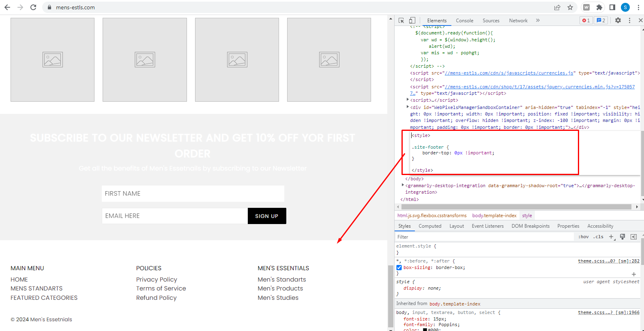Screen dimensions: 644x331
Task: Open the currencies.js script URL
Action: (x=509, y=73)
